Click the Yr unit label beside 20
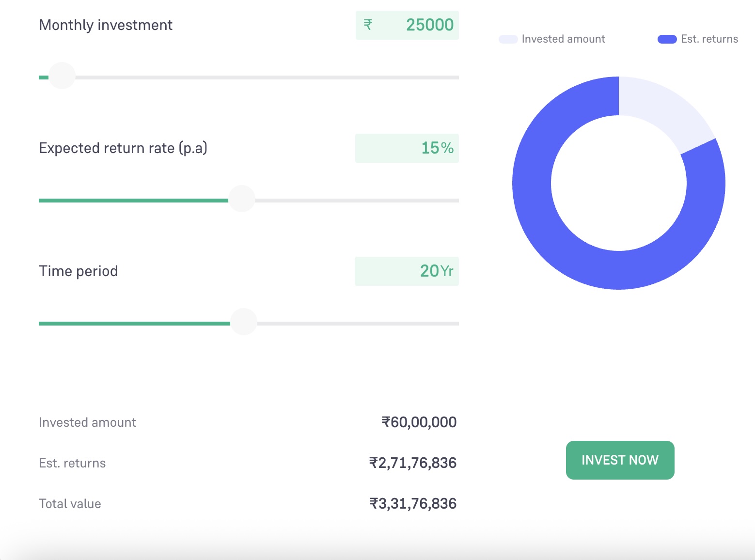The image size is (755, 560). tap(447, 271)
